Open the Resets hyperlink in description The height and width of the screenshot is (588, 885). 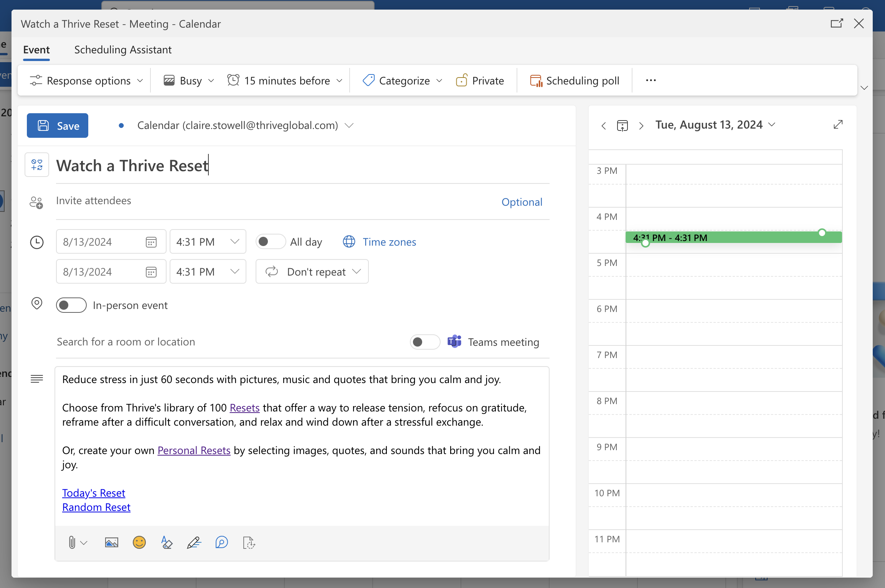pyautogui.click(x=244, y=408)
